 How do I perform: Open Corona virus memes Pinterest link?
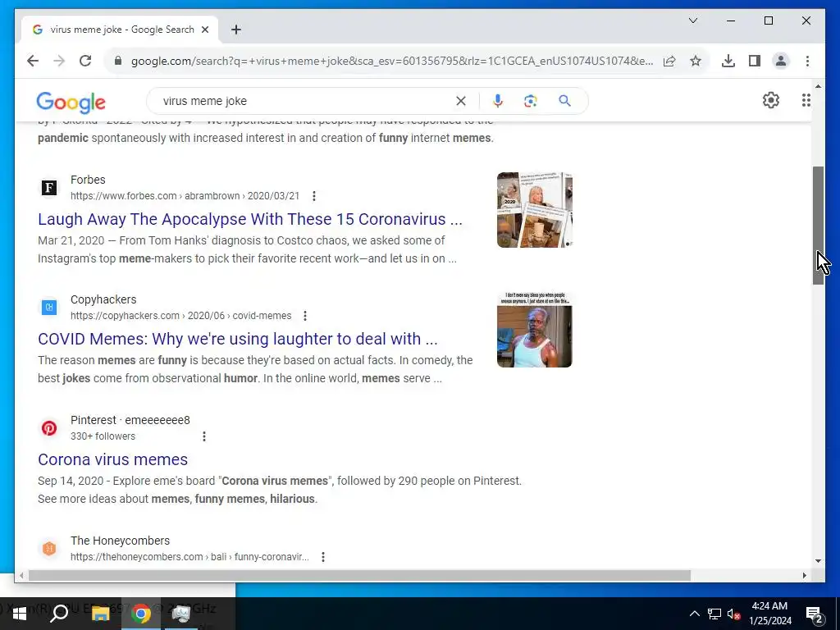[112, 459]
